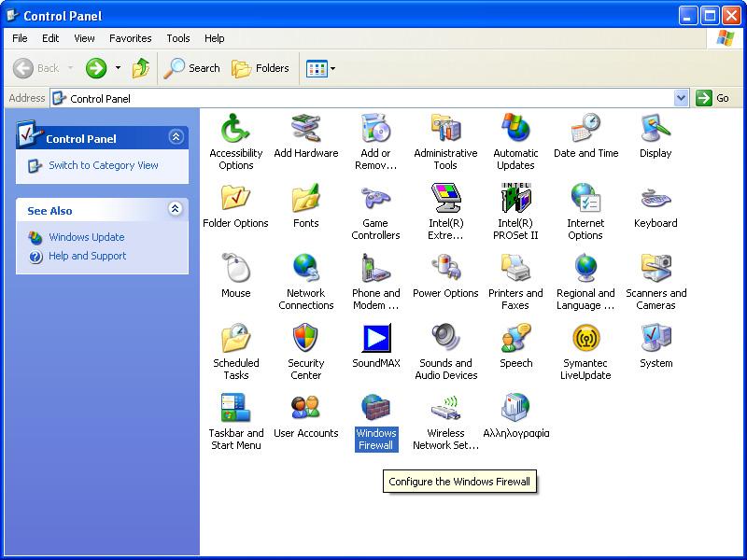Expand the Address bar dropdown
Viewport: 747px width, 560px height.
coord(682,98)
